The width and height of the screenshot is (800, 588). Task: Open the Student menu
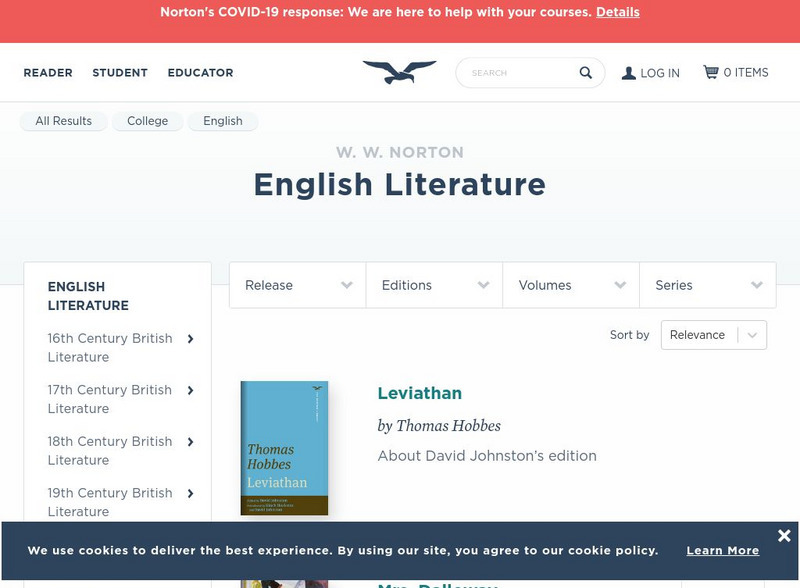(120, 73)
